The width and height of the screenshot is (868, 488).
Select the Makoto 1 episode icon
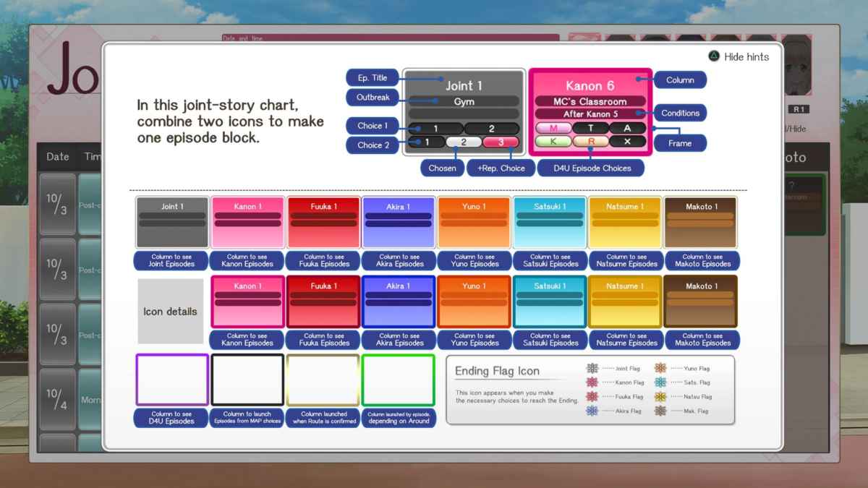click(701, 221)
